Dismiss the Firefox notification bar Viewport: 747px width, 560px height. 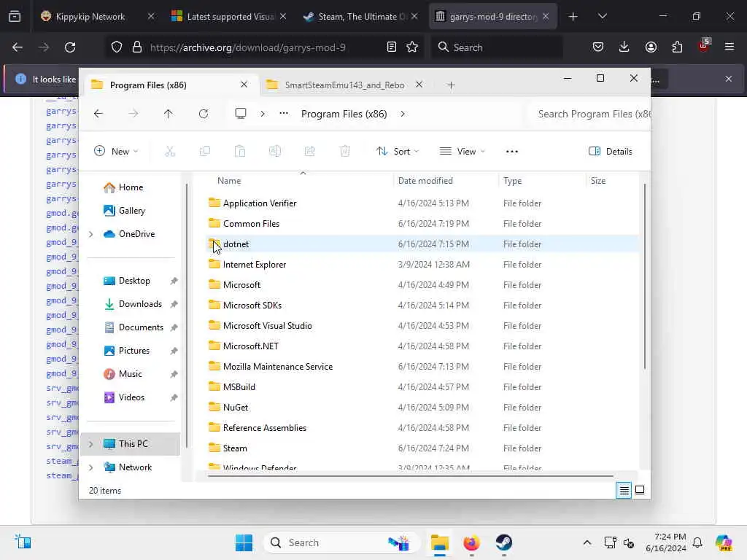pos(729,79)
